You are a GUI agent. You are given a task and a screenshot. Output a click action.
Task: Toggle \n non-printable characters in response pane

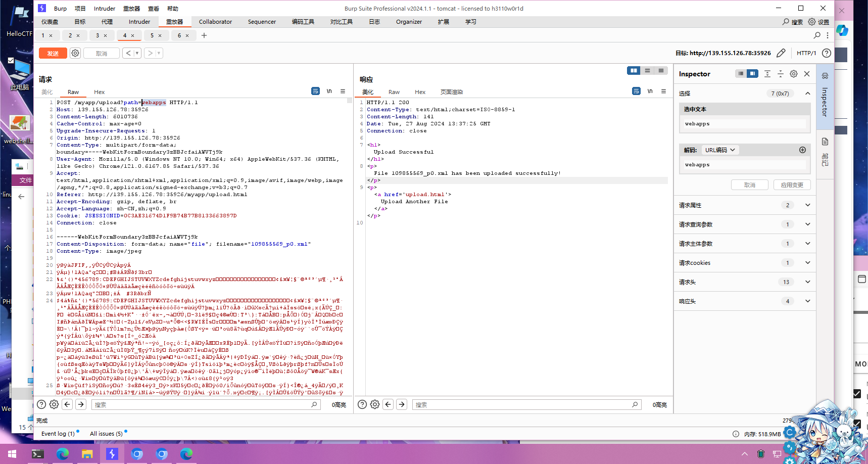point(650,91)
